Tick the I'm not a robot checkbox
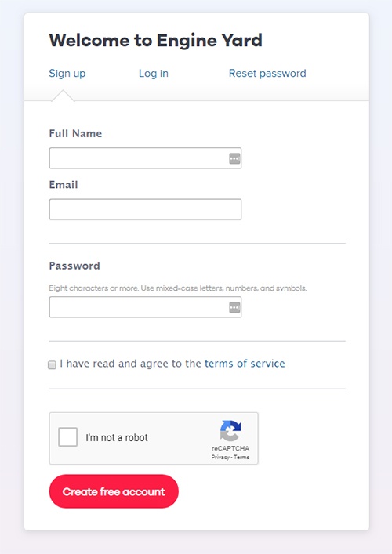 point(68,437)
